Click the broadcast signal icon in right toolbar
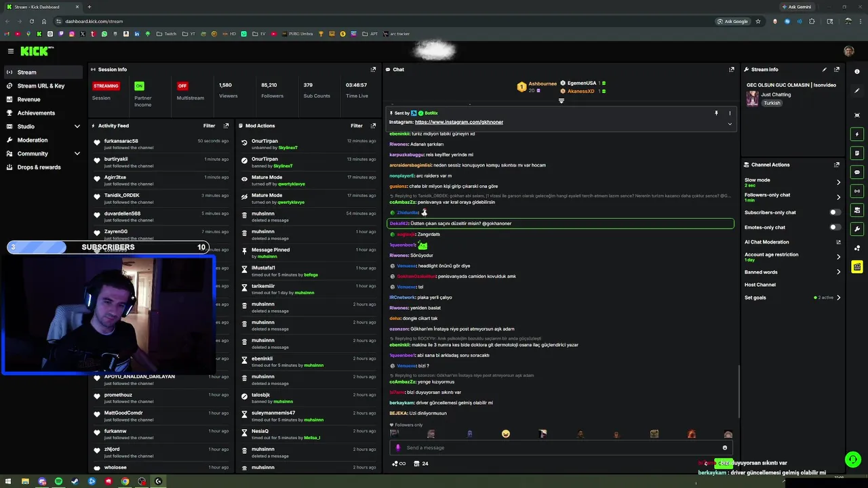The width and height of the screenshot is (868, 488). point(857,191)
